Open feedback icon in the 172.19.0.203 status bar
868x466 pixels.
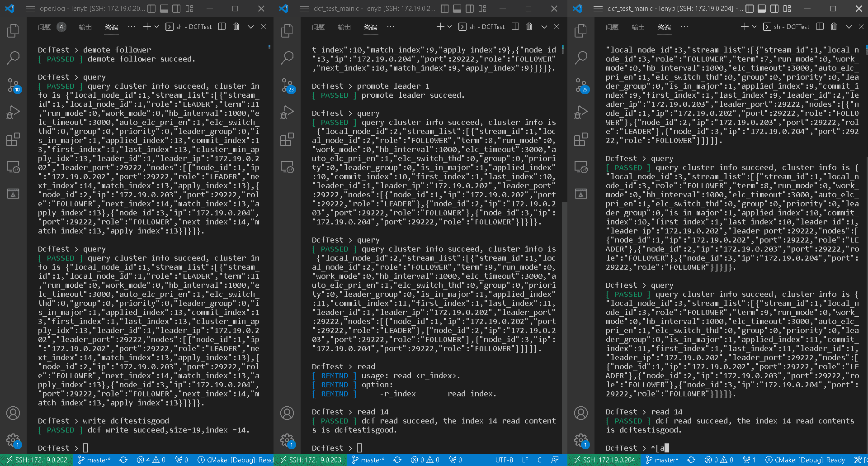[x=555, y=460]
